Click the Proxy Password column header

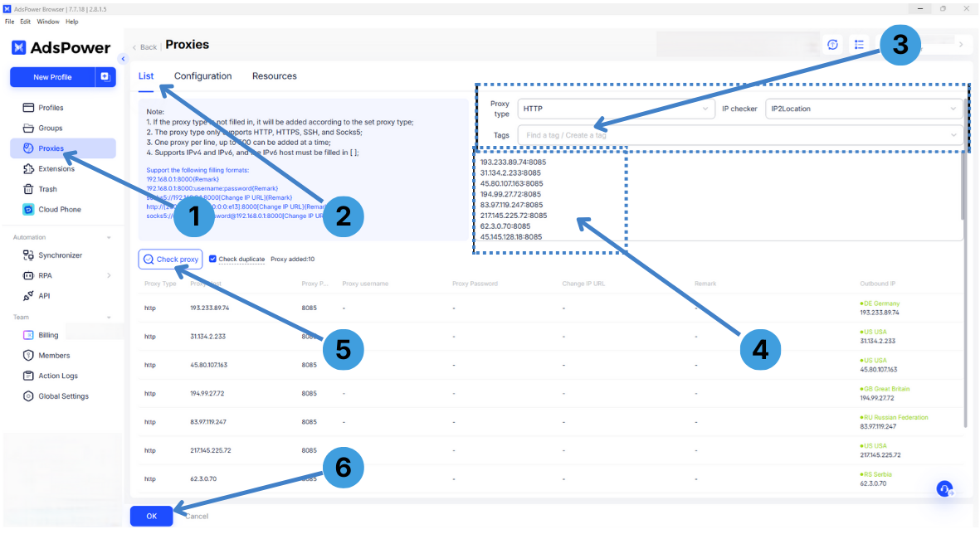click(x=475, y=284)
